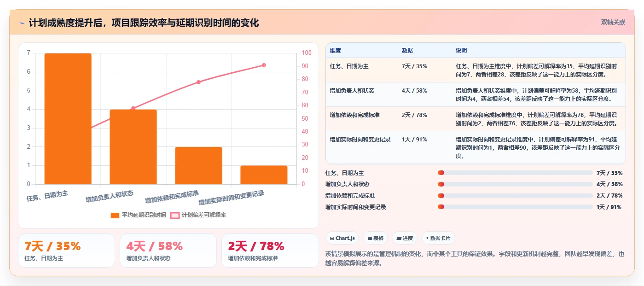Image resolution: width=644 pixels, height=286 pixels.
Task: Click progress value 1天 / 91%
Action: point(609,207)
